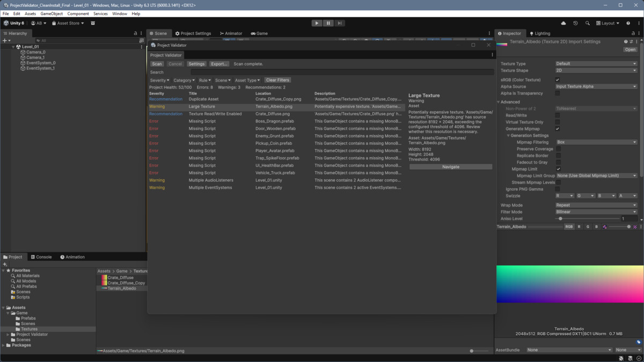Select EventSystem_1 object in Hierarchy
Screen dimensions: 644x362
pos(40,68)
